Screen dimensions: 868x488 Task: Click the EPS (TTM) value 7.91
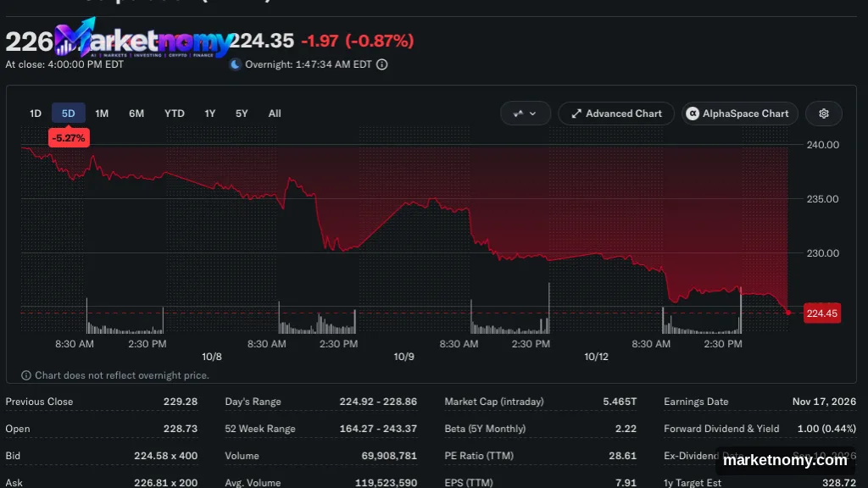coord(626,482)
